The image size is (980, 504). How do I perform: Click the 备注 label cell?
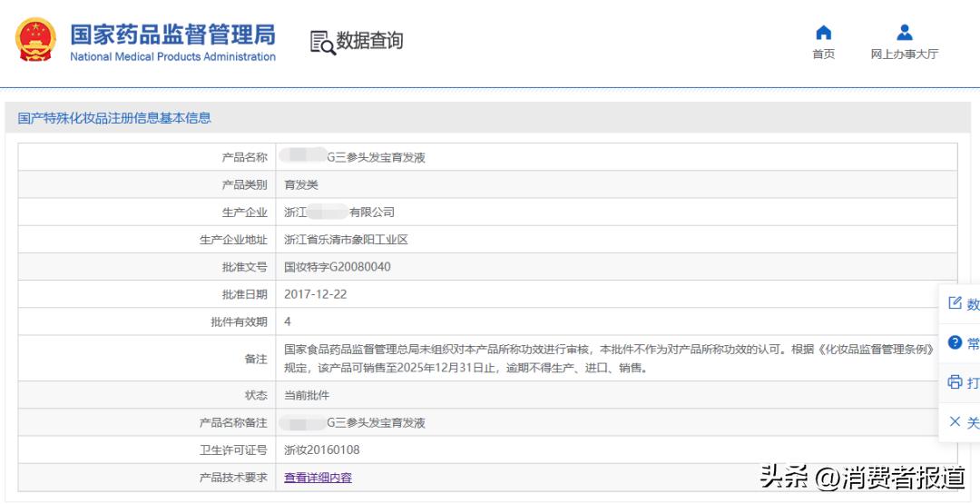147,359
